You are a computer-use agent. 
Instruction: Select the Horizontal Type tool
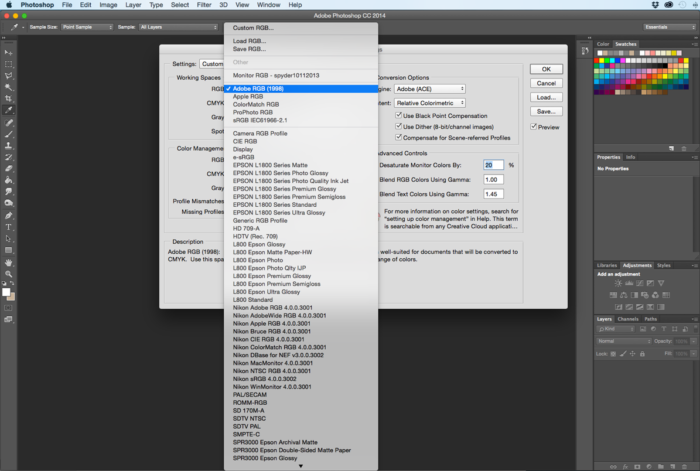(8, 226)
